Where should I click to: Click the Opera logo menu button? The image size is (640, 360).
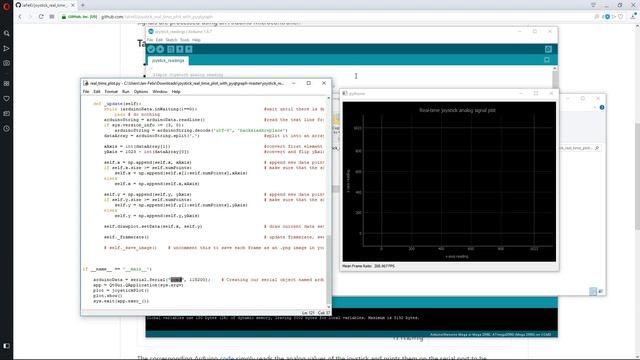coord(6,6)
